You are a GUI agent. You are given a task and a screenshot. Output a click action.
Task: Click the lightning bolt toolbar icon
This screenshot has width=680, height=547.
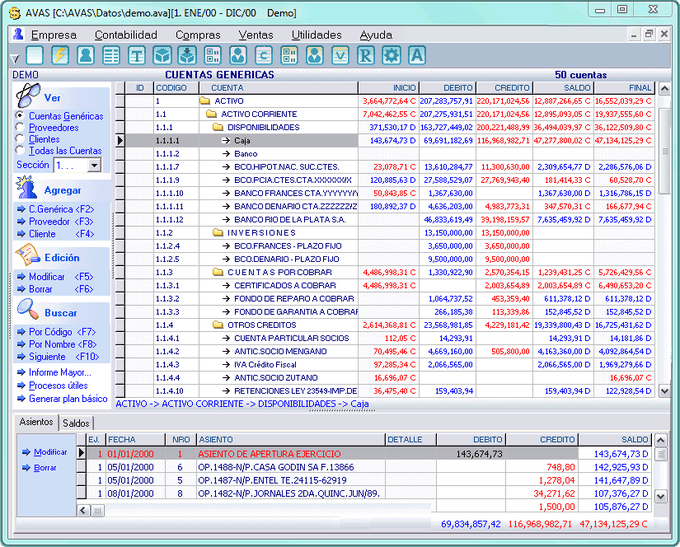pos(60,55)
